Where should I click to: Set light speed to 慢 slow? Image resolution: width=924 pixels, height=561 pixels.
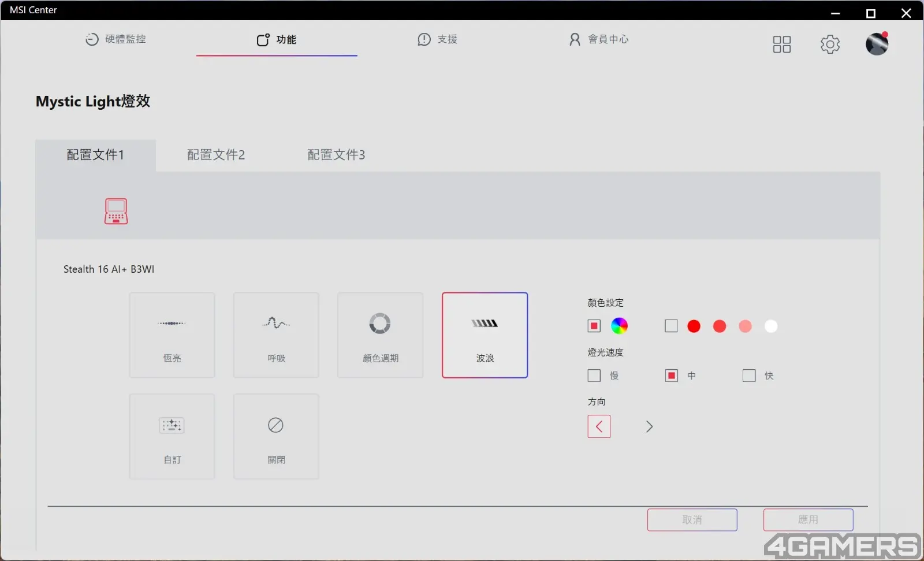(594, 376)
